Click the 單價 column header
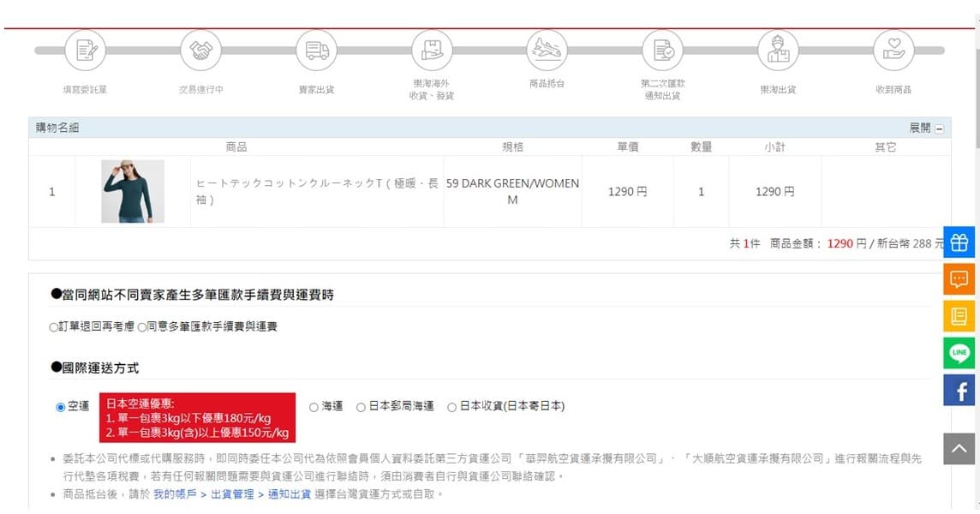Screen dimensions: 980x514 [628, 147]
